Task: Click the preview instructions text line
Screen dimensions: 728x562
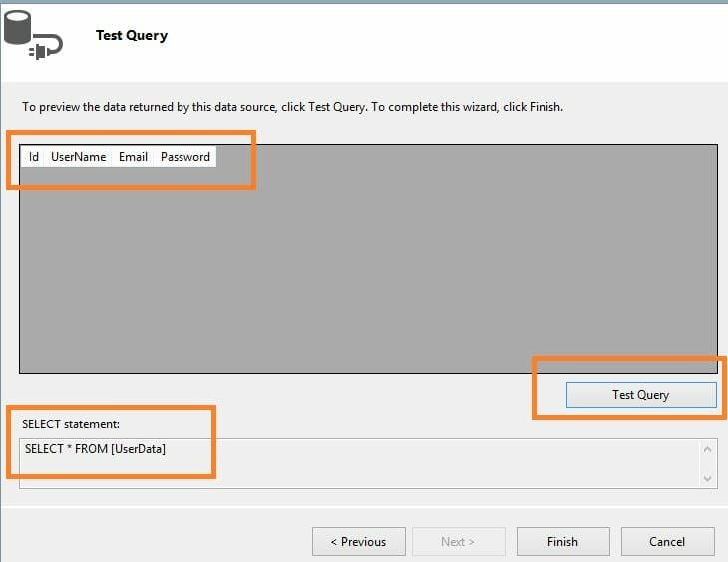Action: pos(292,107)
